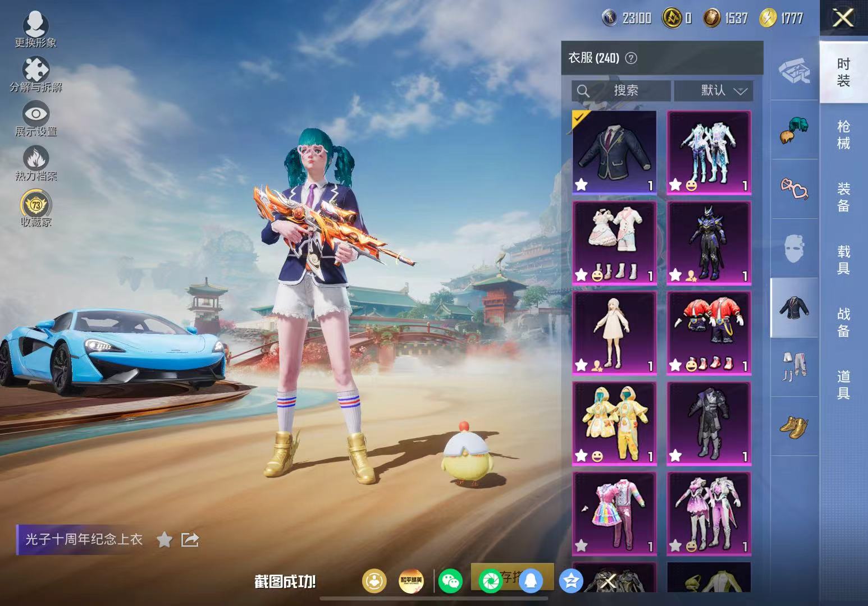This screenshot has height=606, width=868.
Task: Select the hair and hat category icon
Action: pos(794,130)
